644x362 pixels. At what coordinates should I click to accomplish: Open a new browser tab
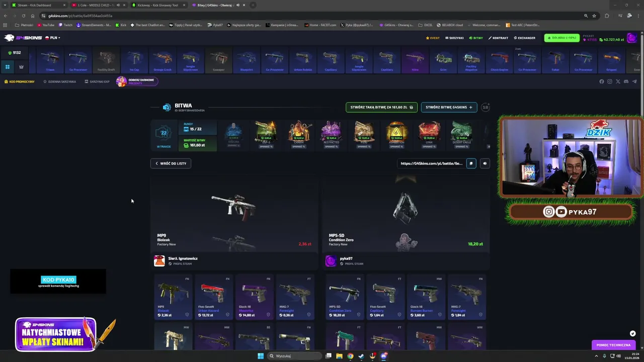click(253, 5)
